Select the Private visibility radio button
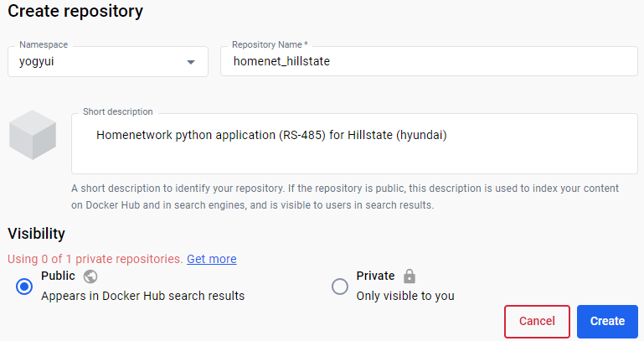The image size is (644, 341). (340, 287)
